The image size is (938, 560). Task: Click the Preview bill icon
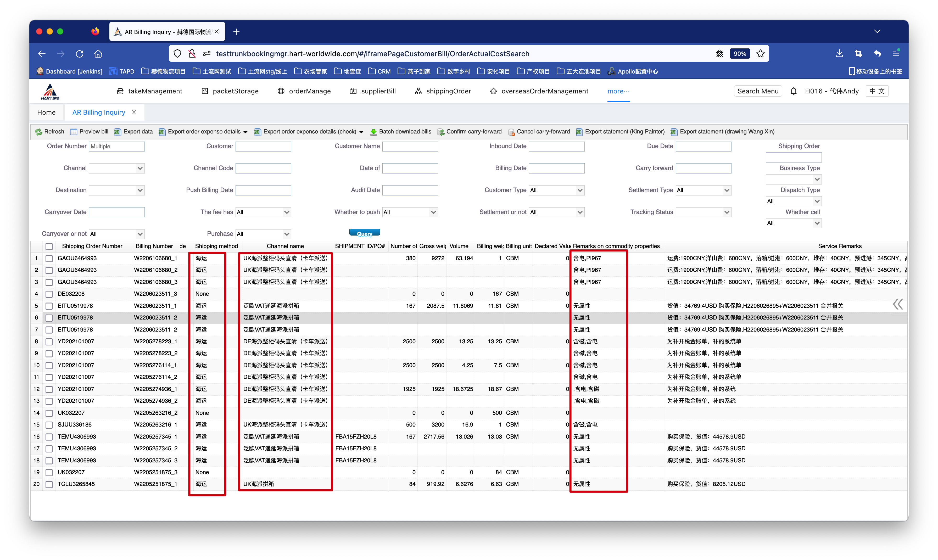74,132
